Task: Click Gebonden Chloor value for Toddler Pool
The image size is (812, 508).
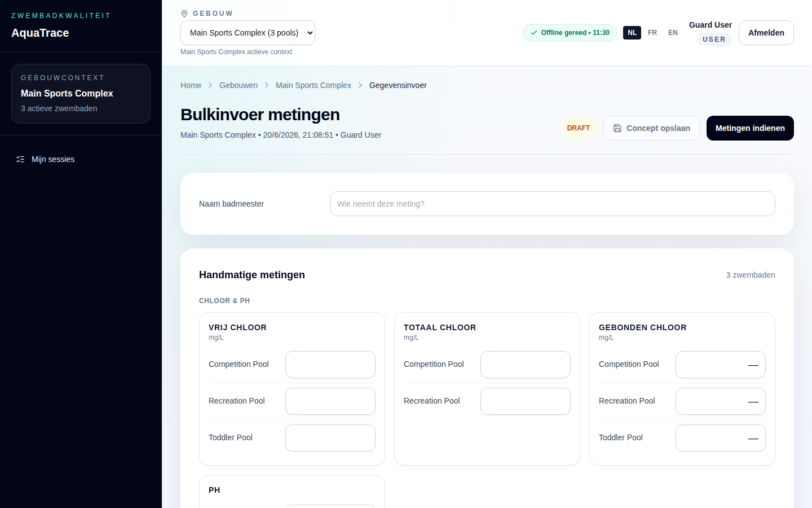Action: (721, 438)
